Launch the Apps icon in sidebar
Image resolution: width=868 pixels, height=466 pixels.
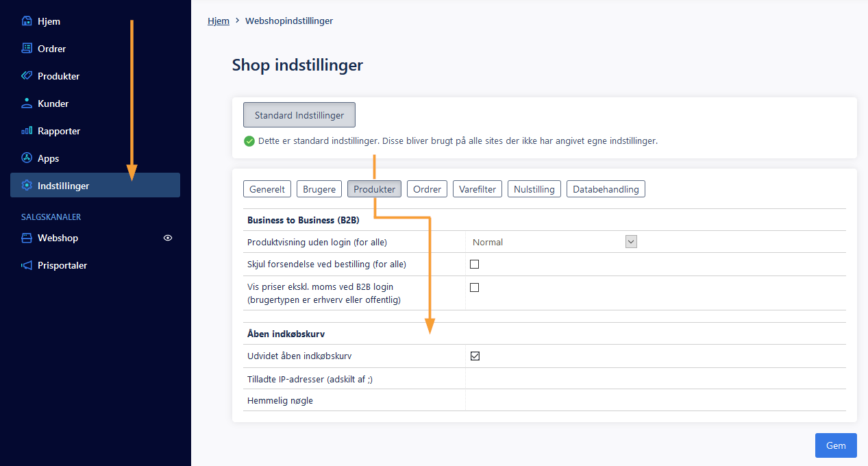point(27,158)
